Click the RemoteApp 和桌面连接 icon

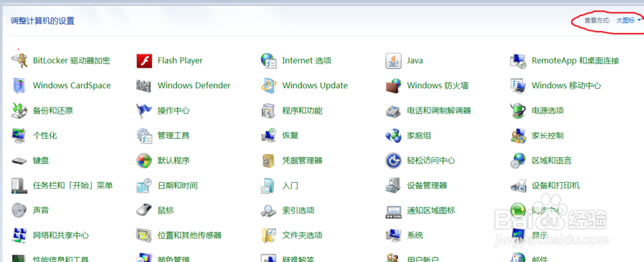(518, 61)
